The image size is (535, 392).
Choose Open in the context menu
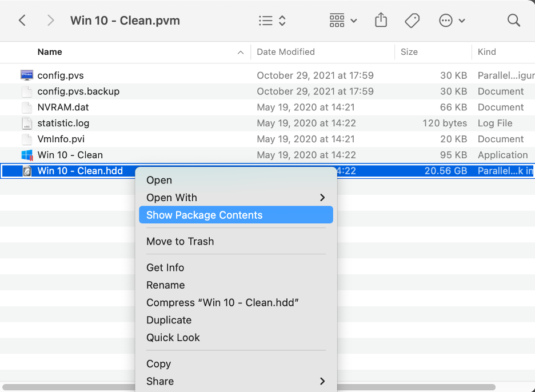[x=159, y=180]
